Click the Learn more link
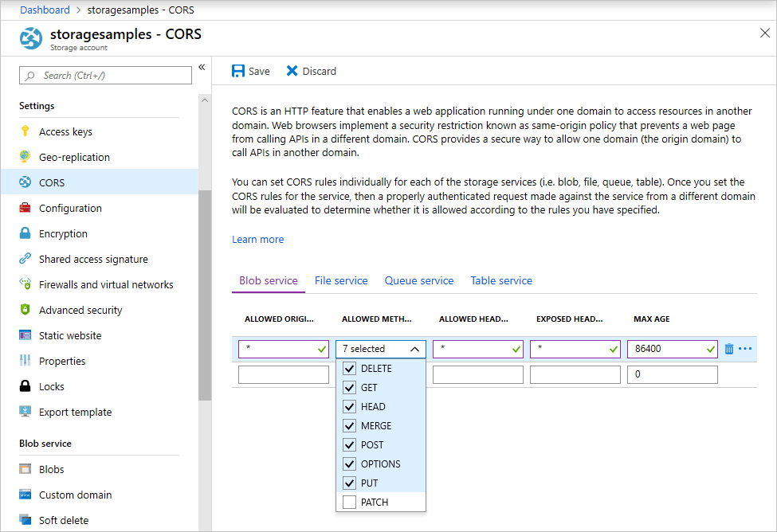Image resolution: width=777 pixels, height=532 pixels. (257, 239)
